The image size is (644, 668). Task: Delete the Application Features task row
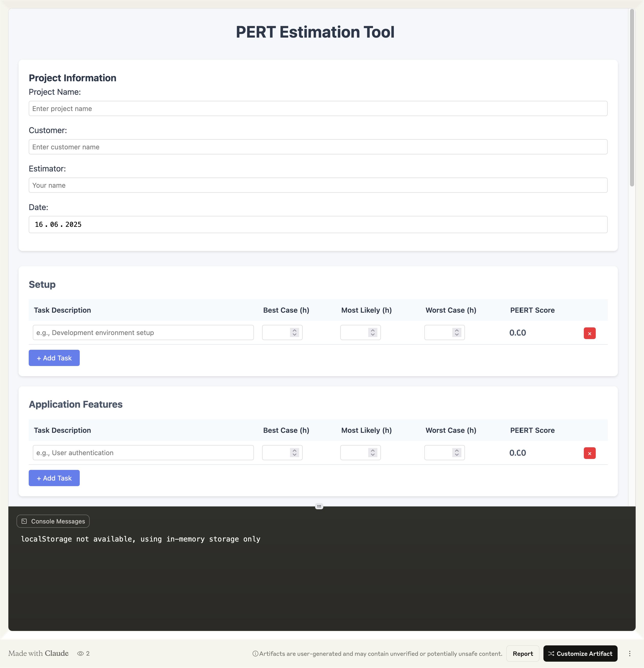[589, 453]
